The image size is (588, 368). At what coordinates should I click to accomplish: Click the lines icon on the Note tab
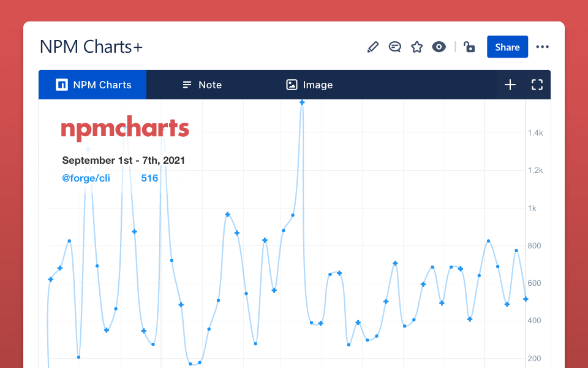click(187, 85)
